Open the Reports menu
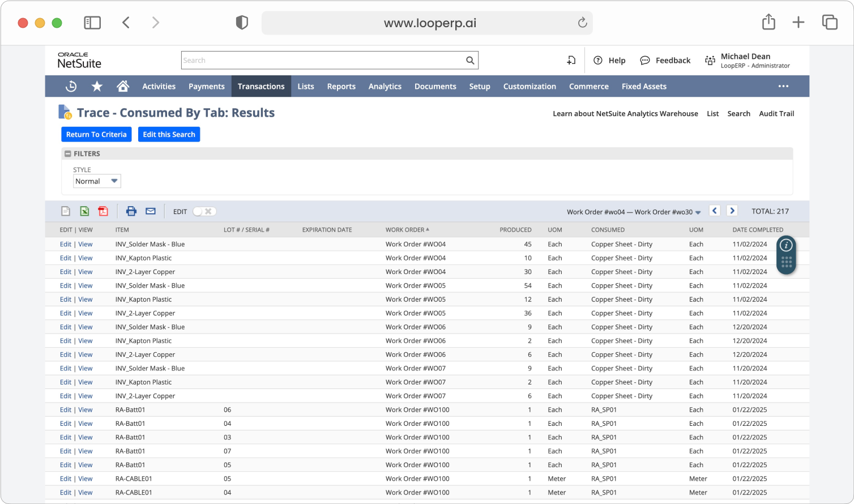This screenshot has height=504, width=854. 341,86
